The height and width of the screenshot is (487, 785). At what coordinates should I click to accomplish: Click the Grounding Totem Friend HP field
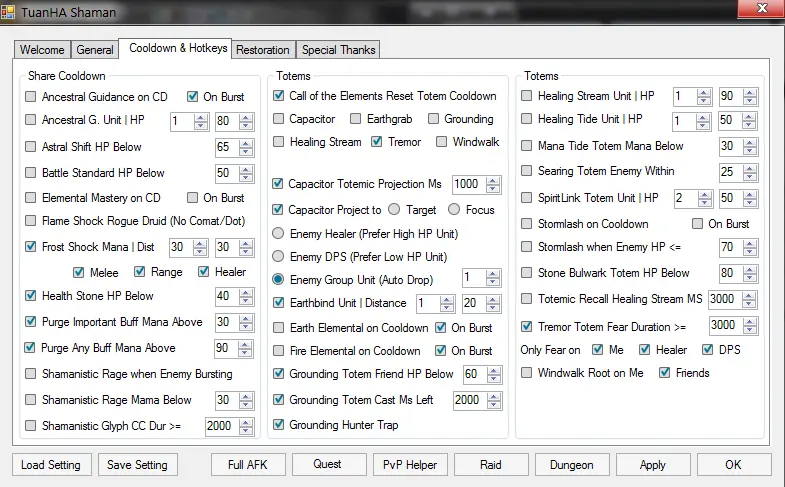469,374
